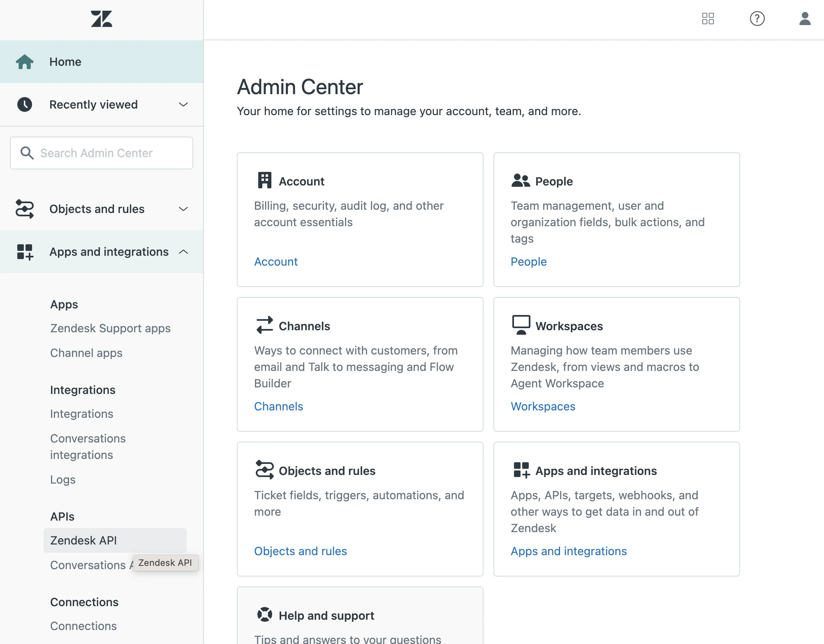Open the help question-mark icon
Screen dimensions: 824x644
coord(757,19)
